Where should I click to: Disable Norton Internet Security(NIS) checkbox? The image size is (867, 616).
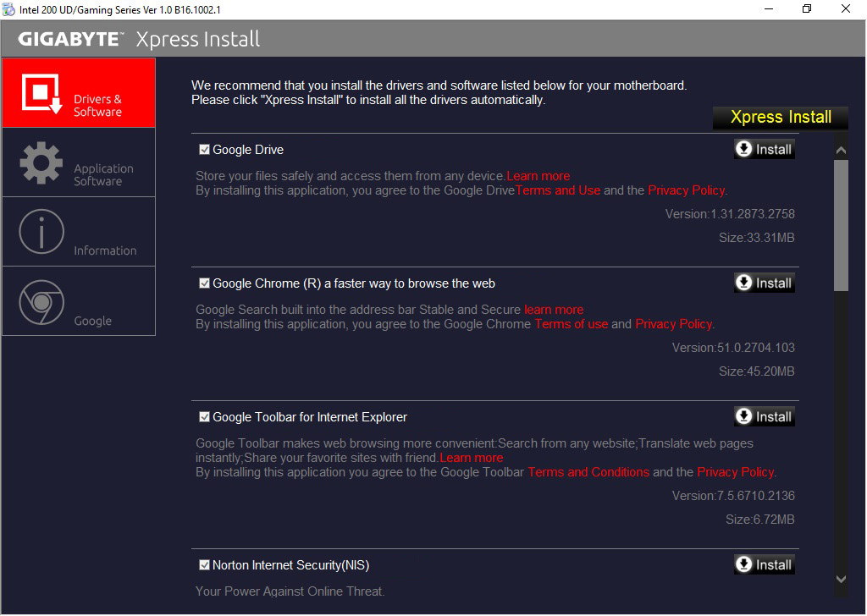pyautogui.click(x=203, y=564)
